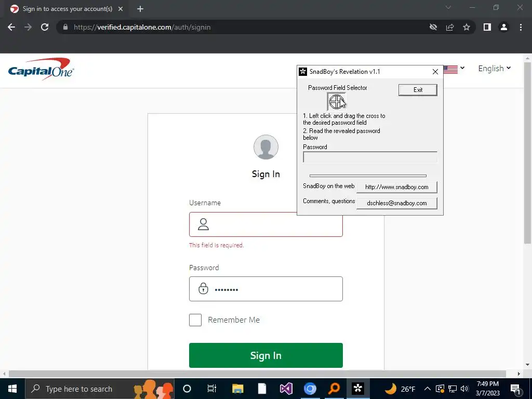Open a new tab with plus button
532x399 pixels.
140,9
